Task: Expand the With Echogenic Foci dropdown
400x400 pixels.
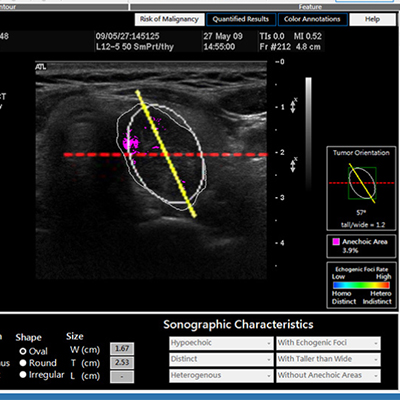Action: click(x=328, y=343)
